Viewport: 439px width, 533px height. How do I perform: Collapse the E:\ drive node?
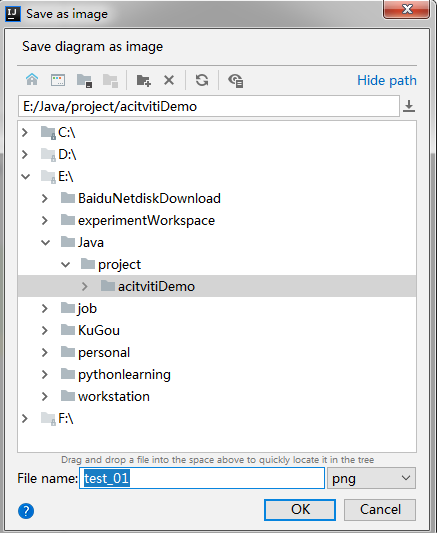pos(26,176)
